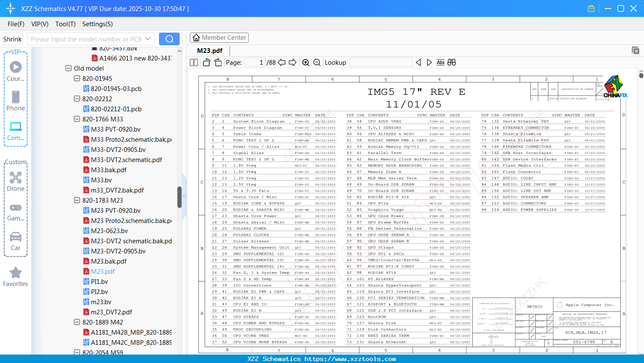Viewport: 644px width, 363px height.
Task: Rotate the page counterclockwise
Action: [206, 63]
